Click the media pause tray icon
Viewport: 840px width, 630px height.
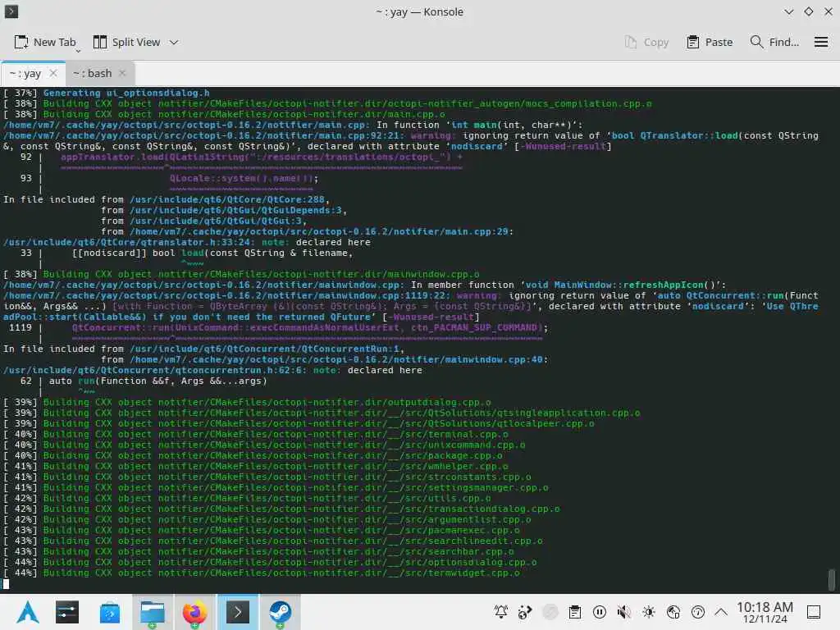pos(600,612)
